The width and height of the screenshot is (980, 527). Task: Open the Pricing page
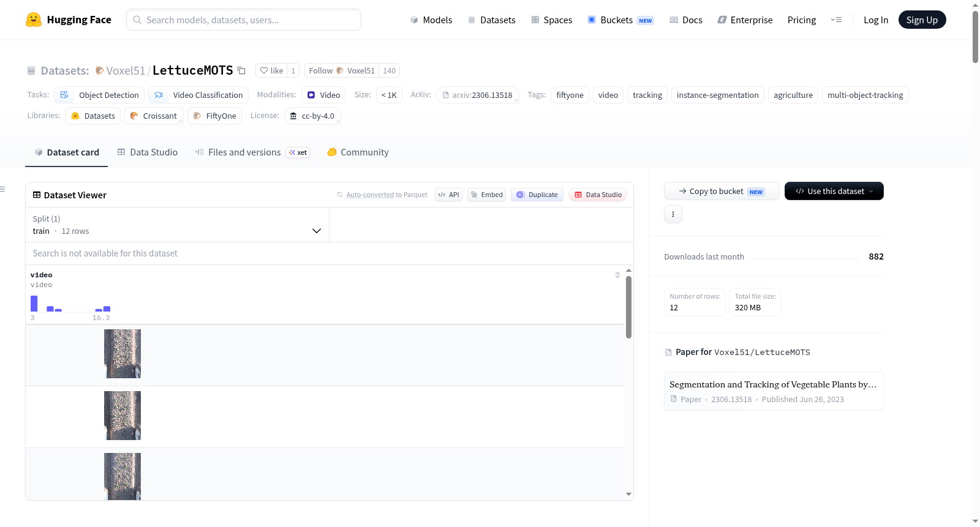[x=802, y=20]
